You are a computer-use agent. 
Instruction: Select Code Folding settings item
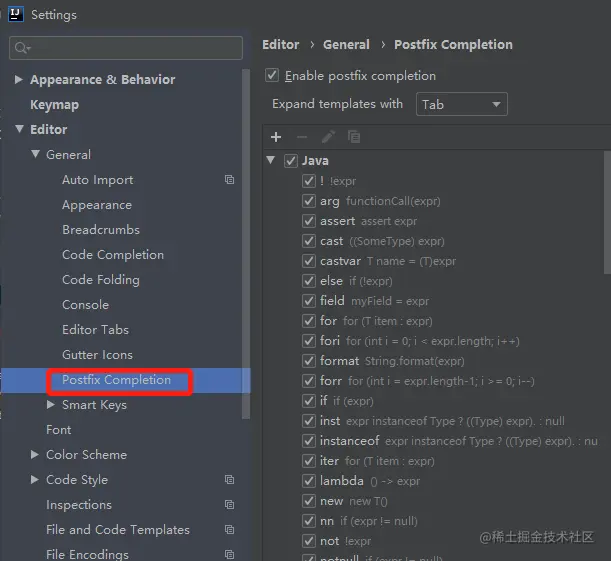(x=101, y=280)
